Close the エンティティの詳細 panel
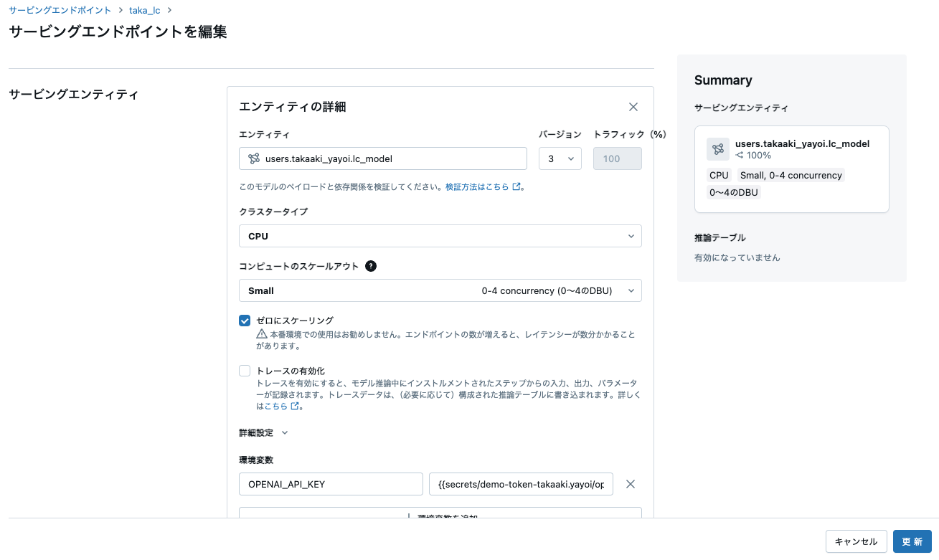The image size is (939, 560). (x=633, y=106)
